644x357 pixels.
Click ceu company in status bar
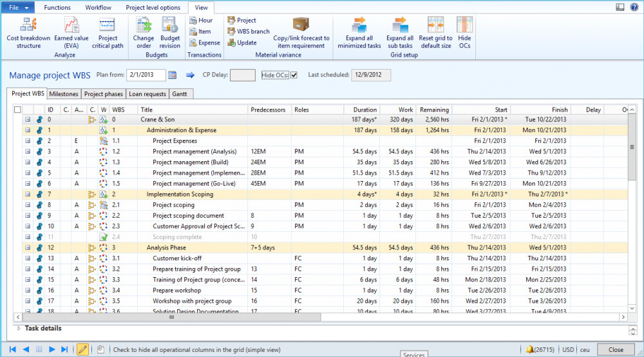[x=585, y=350]
